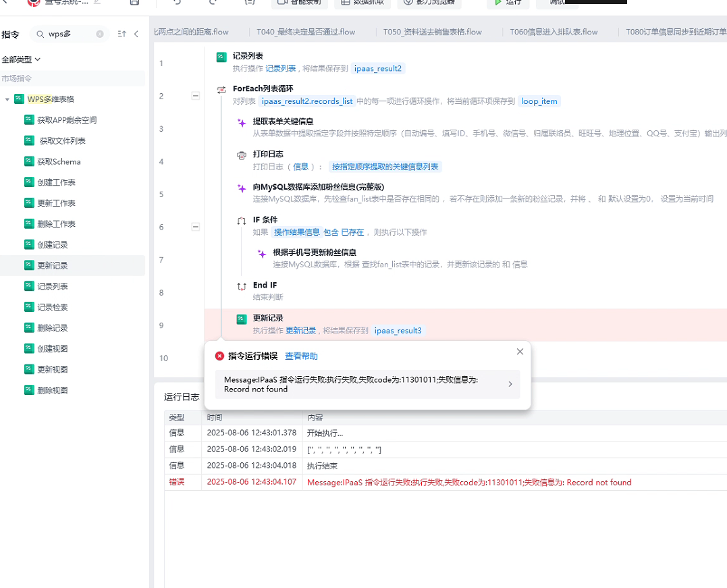This screenshot has width=727, height=588.
Task: Select the red Record not found error log row
Action: (x=446, y=482)
